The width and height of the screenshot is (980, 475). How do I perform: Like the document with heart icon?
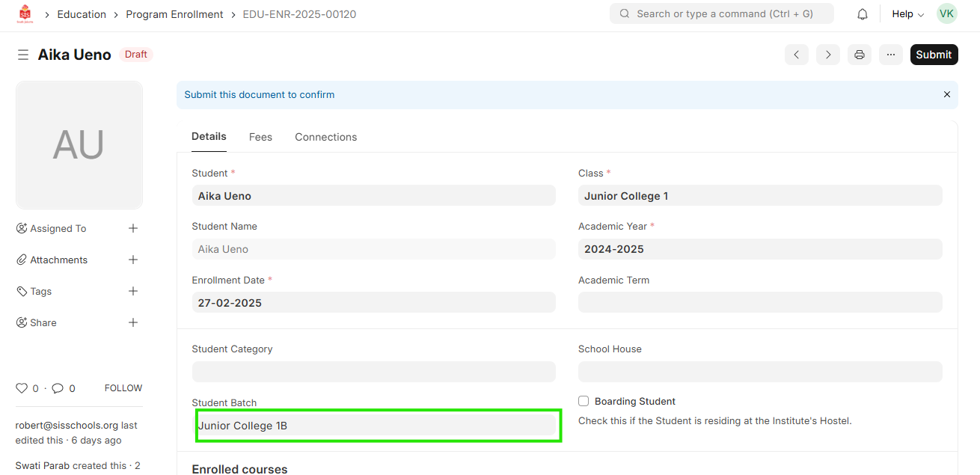[x=22, y=388]
